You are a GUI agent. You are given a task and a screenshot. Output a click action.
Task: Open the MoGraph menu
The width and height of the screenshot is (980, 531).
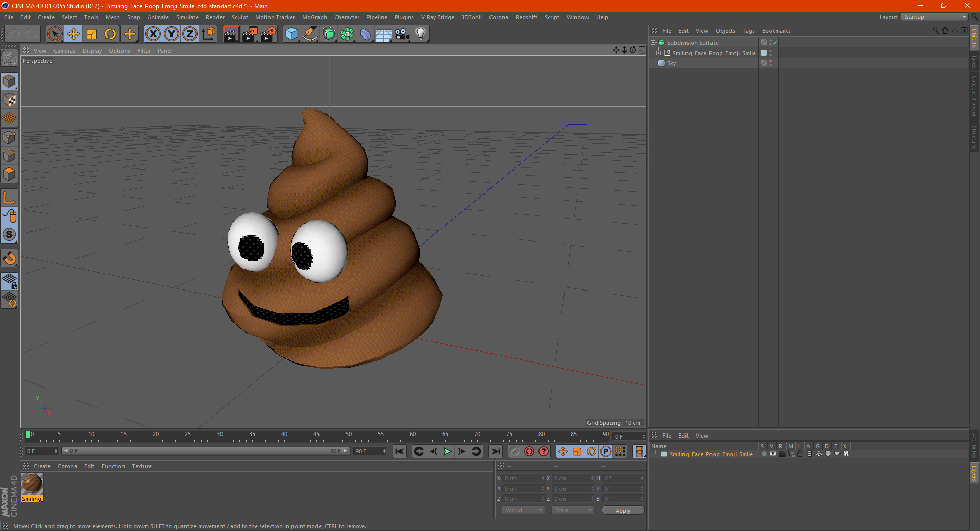click(x=314, y=17)
